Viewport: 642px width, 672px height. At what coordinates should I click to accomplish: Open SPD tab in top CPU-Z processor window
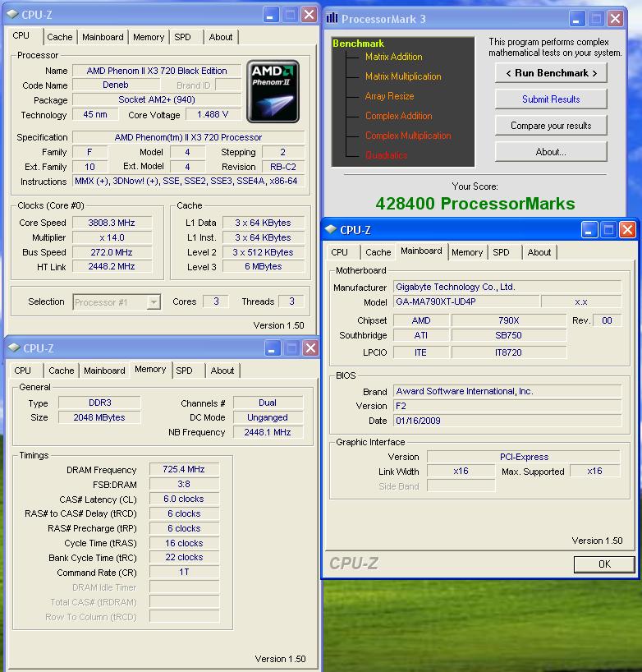point(182,37)
